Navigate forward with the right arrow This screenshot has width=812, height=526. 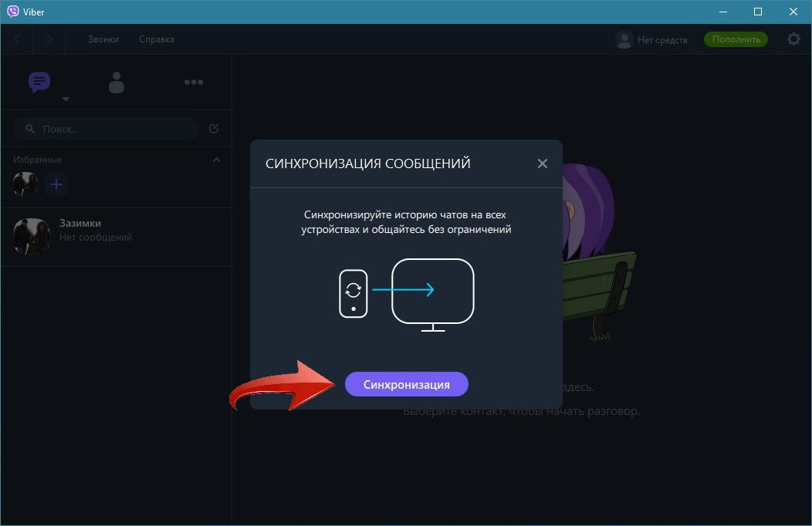coord(49,39)
